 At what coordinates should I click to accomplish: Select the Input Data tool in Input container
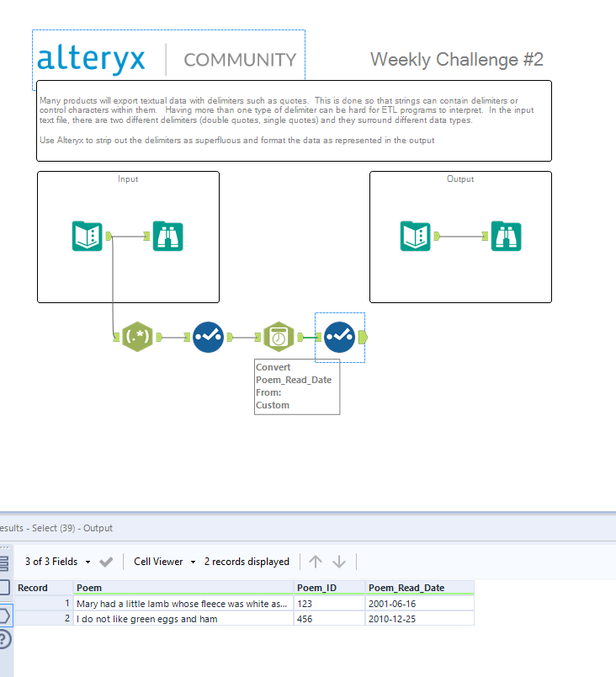(88, 236)
